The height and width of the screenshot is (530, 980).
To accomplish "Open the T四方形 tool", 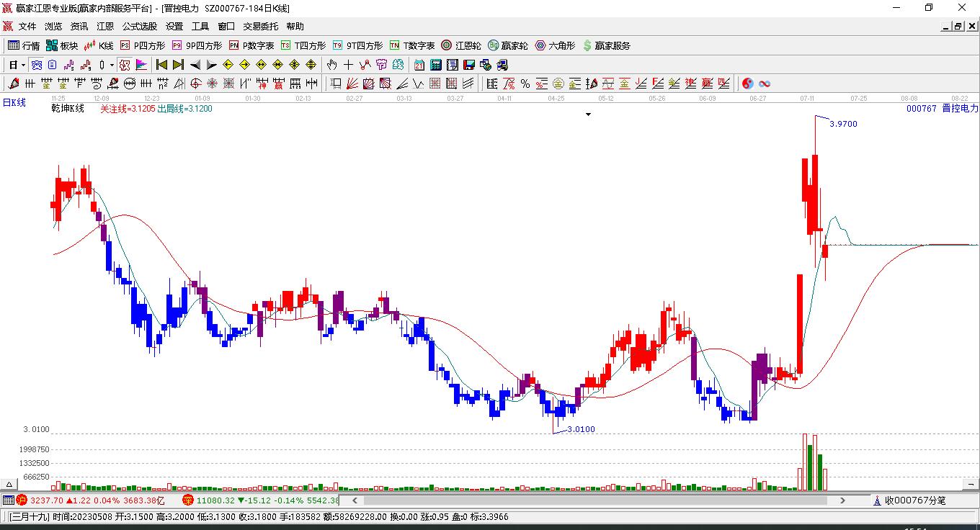I will [303, 45].
